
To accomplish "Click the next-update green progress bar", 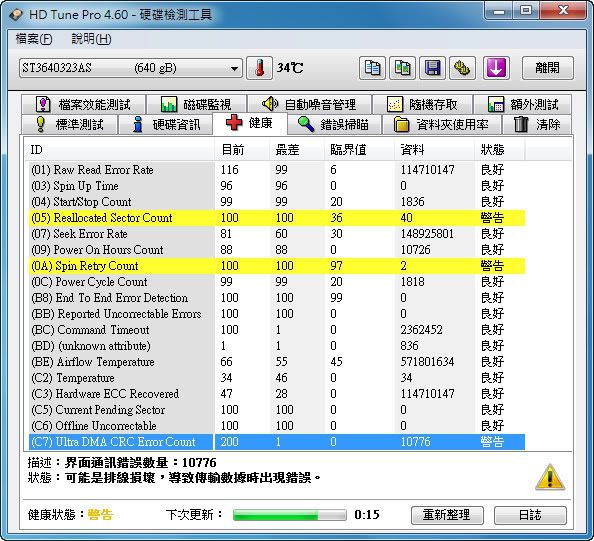I will click(289, 515).
